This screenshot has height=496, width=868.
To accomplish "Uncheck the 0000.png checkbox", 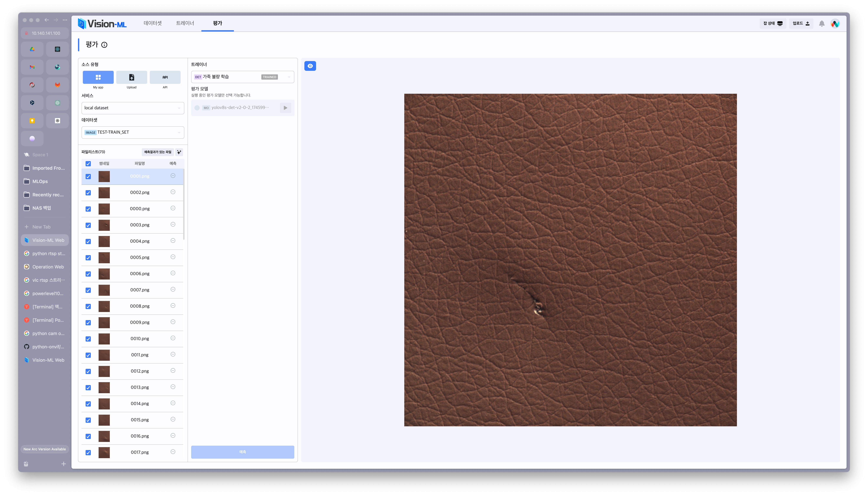I will 88,209.
